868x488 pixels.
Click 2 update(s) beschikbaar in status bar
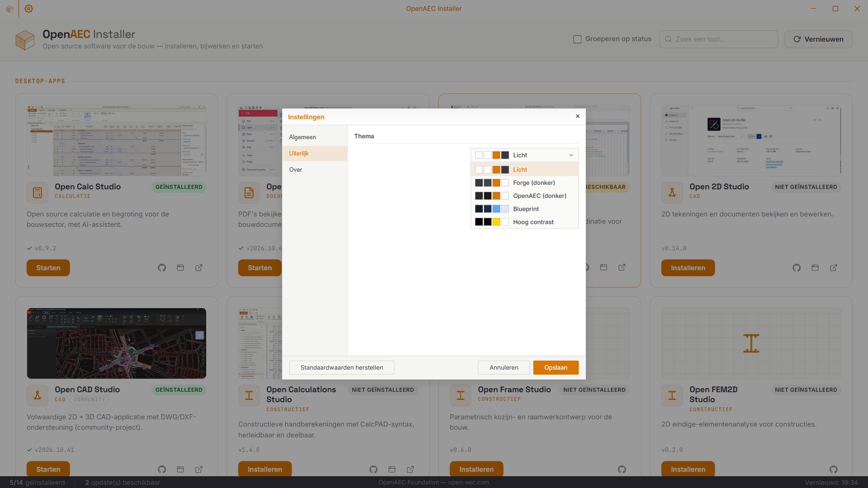coord(123,483)
